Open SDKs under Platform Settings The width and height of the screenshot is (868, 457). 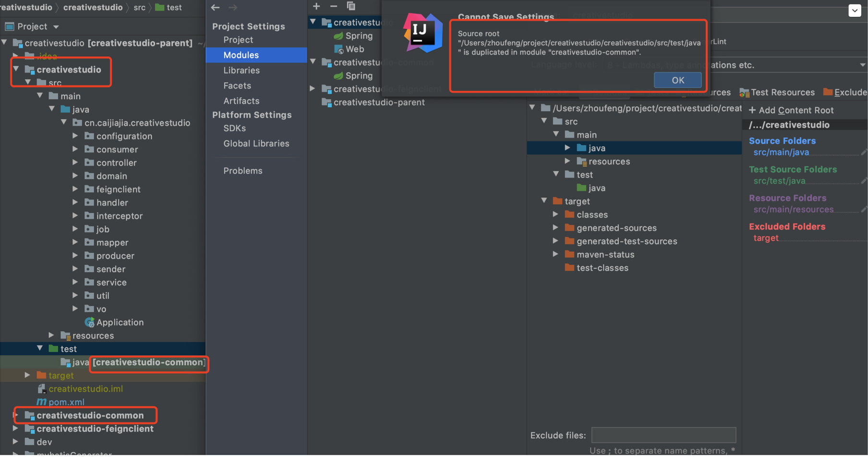coord(234,128)
